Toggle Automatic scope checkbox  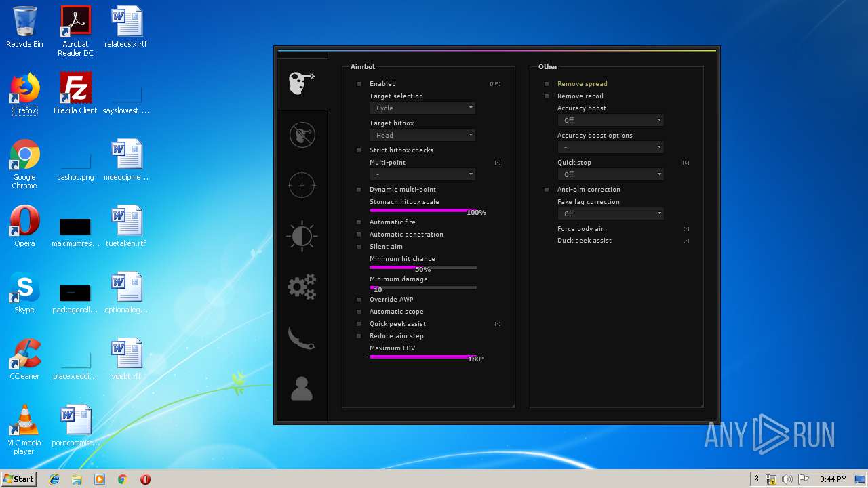(359, 312)
